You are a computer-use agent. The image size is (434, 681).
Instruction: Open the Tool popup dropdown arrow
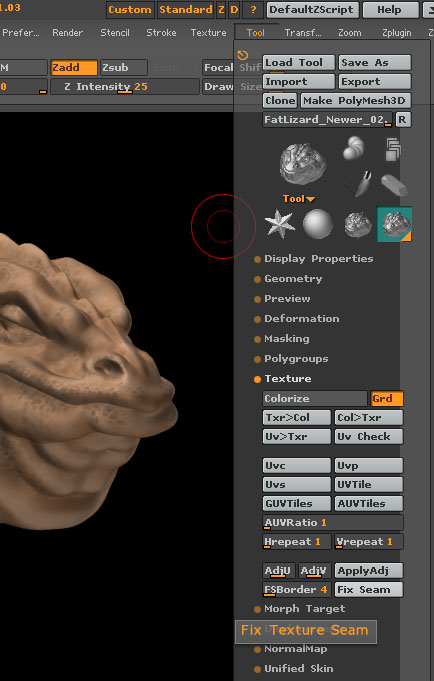[x=310, y=199]
